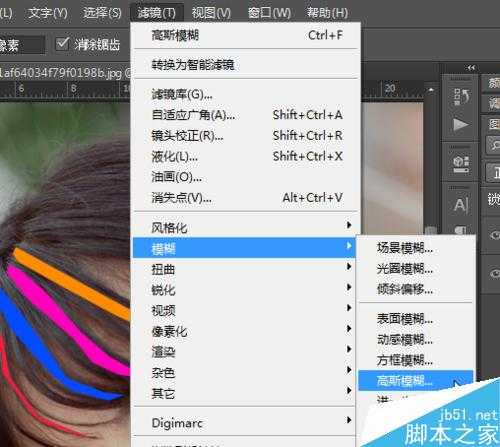
Task: Open the 窗口(W) menu
Action: [x=269, y=13]
